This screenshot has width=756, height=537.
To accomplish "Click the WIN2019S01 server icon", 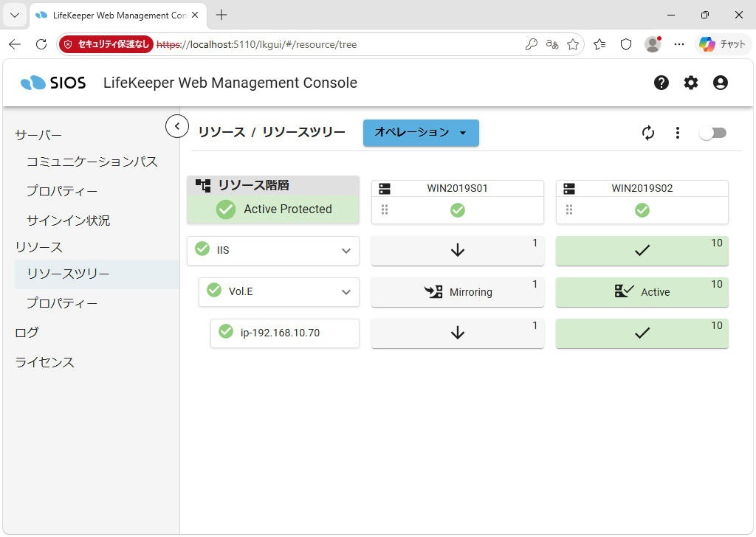I will [384, 188].
